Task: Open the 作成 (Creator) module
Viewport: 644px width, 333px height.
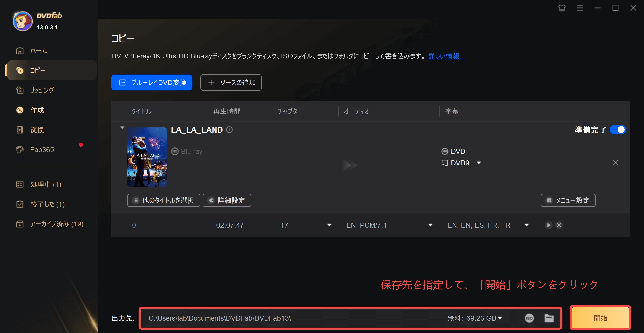Action: click(x=37, y=110)
